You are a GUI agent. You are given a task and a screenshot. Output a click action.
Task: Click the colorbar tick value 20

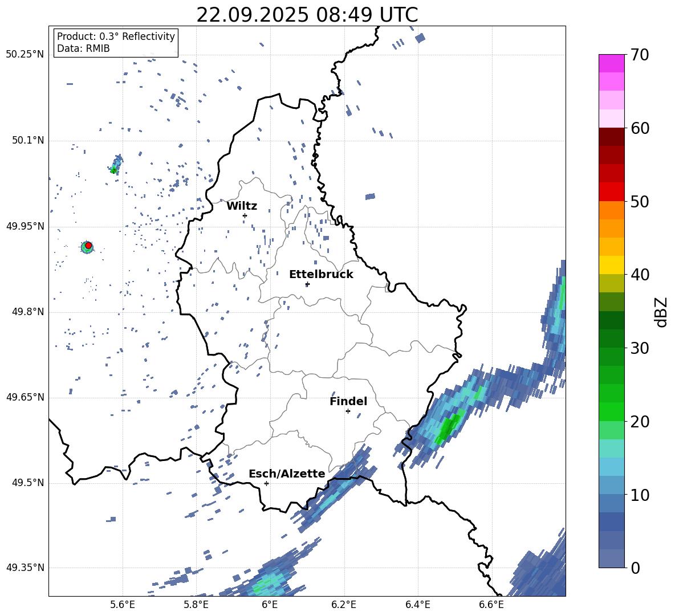coord(640,422)
